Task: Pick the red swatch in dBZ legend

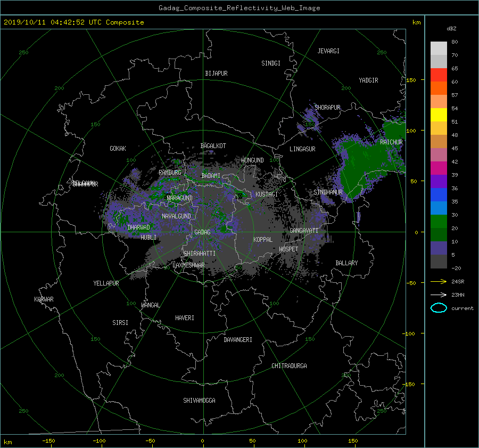Action: coord(439,75)
